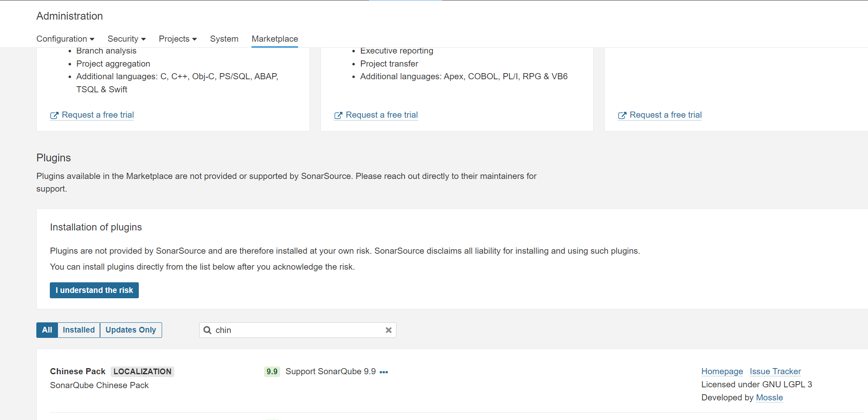Click the SonarQube Chinese Pack description text
This screenshot has height=420, width=868.
pyautogui.click(x=99, y=385)
